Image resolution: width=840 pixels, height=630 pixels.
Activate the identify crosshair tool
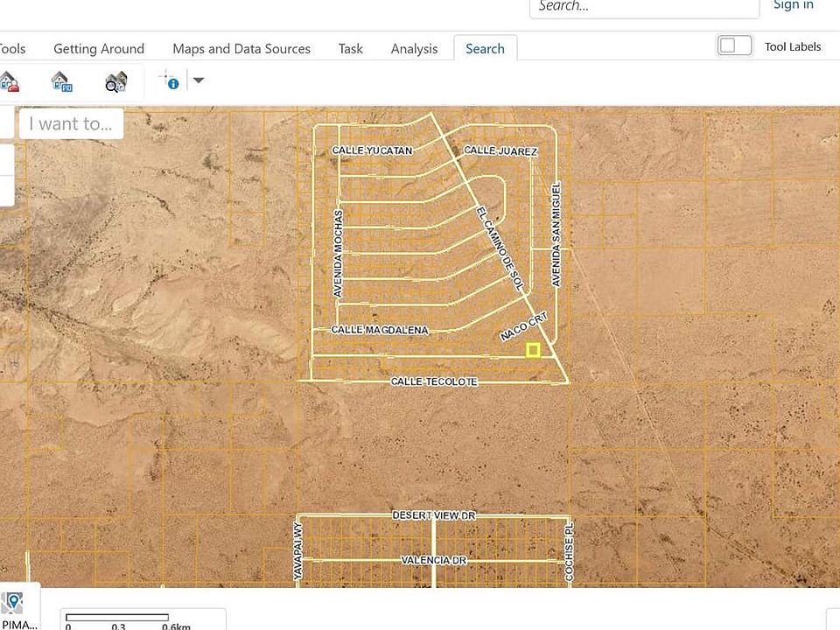[164, 77]
